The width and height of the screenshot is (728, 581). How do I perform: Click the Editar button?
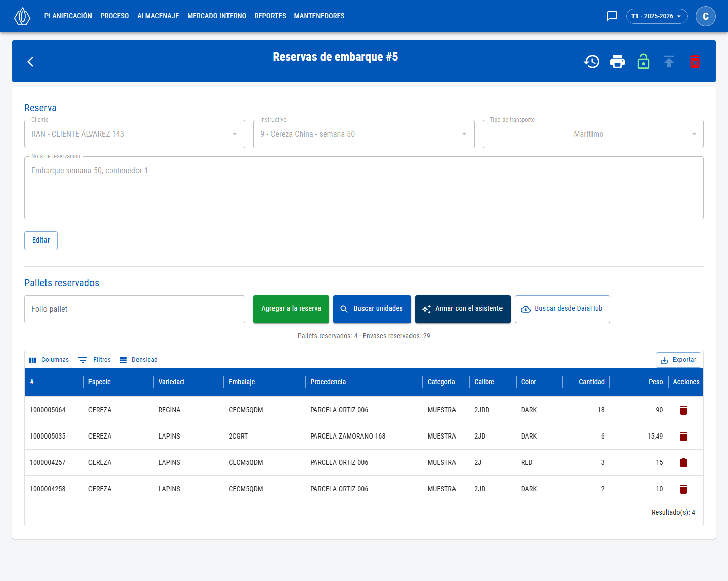pos(41,240)
